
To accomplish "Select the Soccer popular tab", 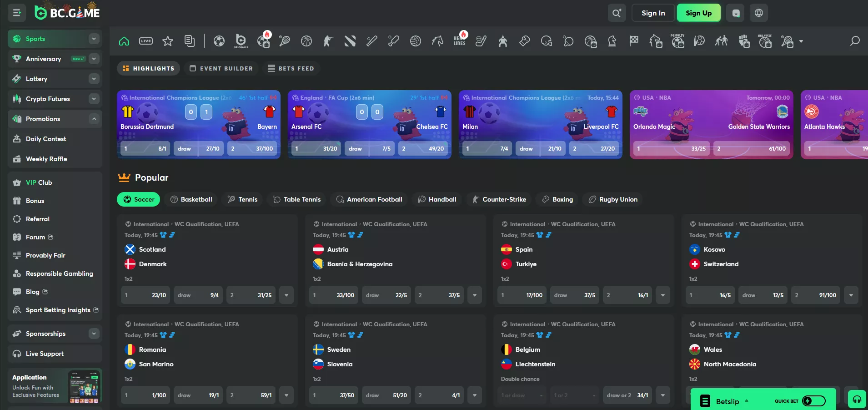I will coord(139,199).
